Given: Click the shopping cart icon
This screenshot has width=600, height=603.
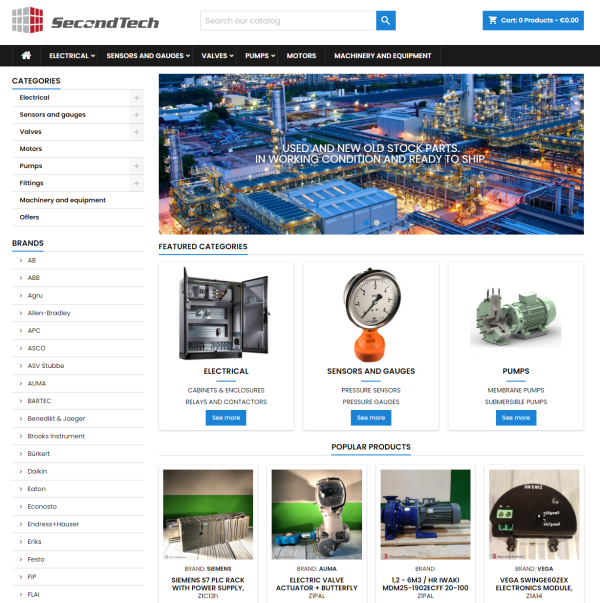Looking at the screenshot, I should [493, 20].
